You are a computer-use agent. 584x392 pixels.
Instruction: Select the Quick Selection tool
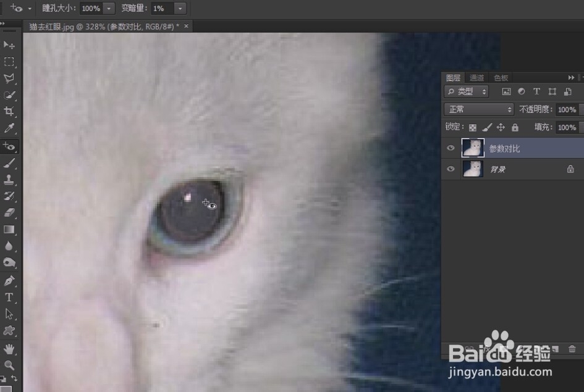coord(9,95)
